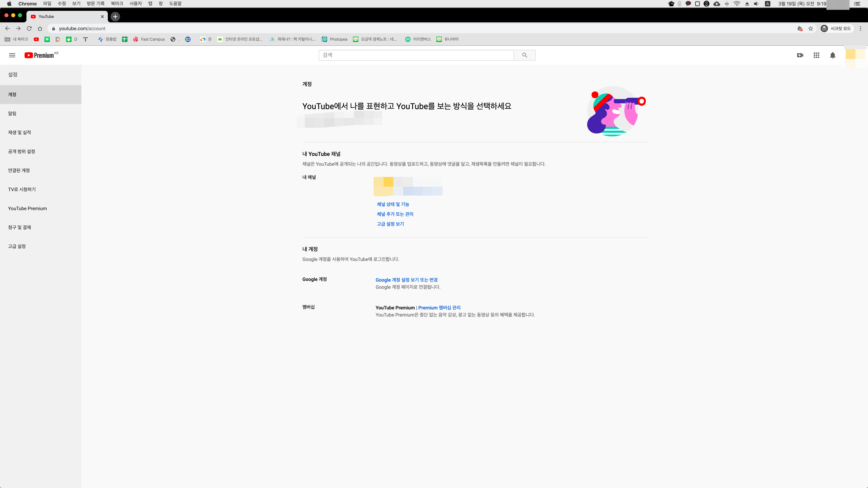Open the 방문 기록 menu
868x488 pixels.
[96, 4]
